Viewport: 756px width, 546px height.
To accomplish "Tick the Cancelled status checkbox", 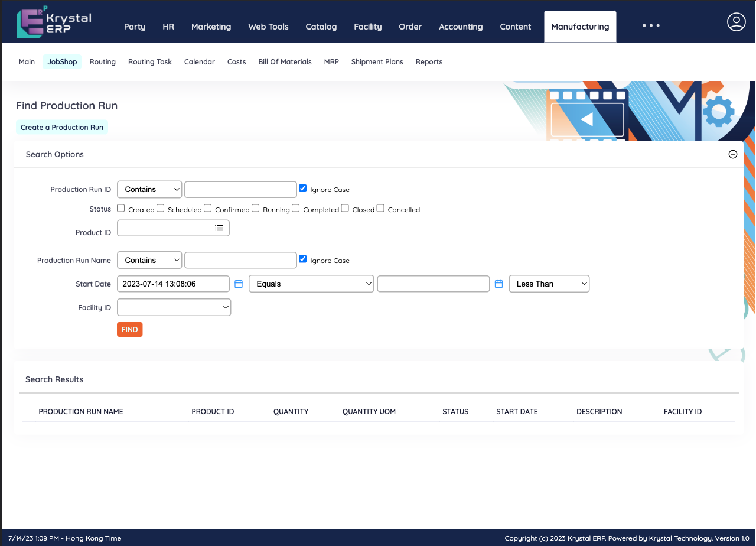I will (380, 208).
